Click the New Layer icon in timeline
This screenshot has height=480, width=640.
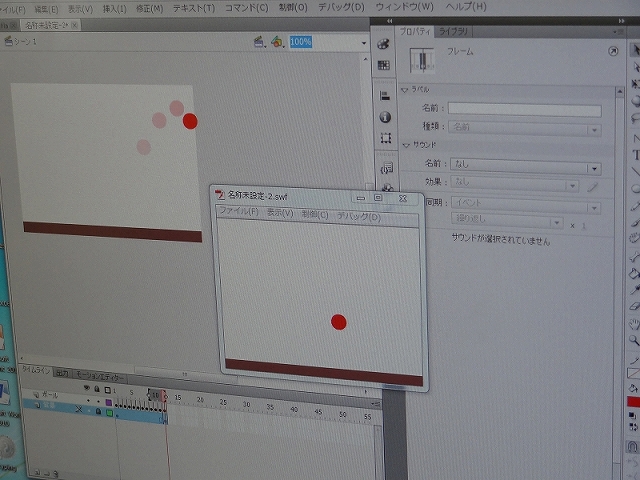click(x=37, y=472)
